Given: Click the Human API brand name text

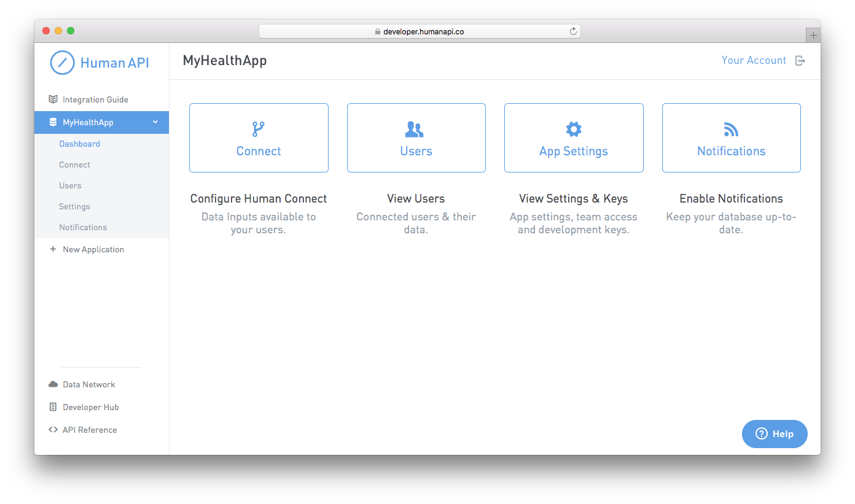Looking at the screenshot, I should click(115, 63).
